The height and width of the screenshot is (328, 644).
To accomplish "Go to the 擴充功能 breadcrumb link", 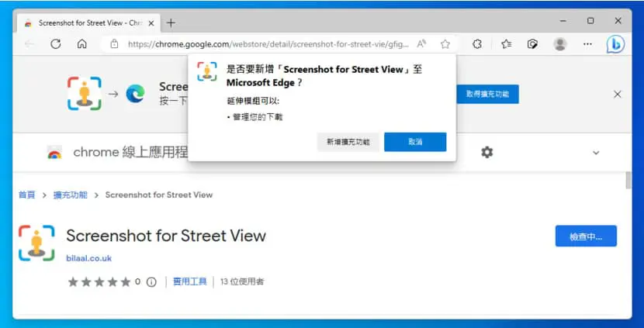I will (x=71, y=195).
